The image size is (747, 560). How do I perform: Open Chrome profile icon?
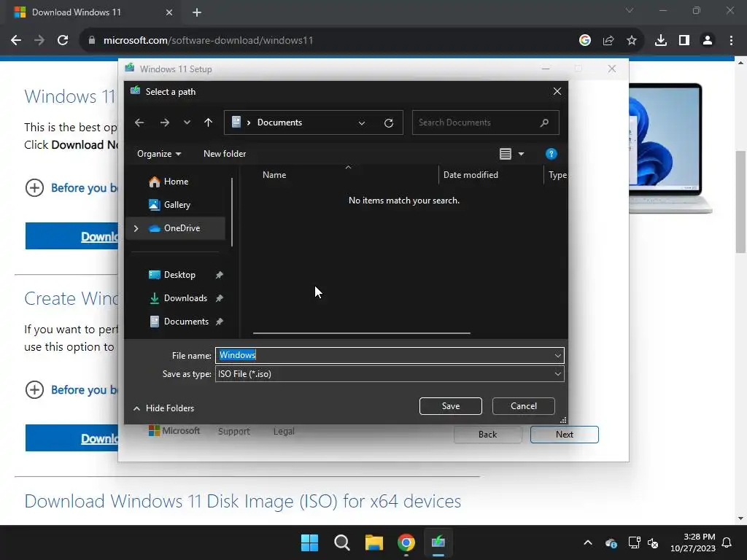708,41
